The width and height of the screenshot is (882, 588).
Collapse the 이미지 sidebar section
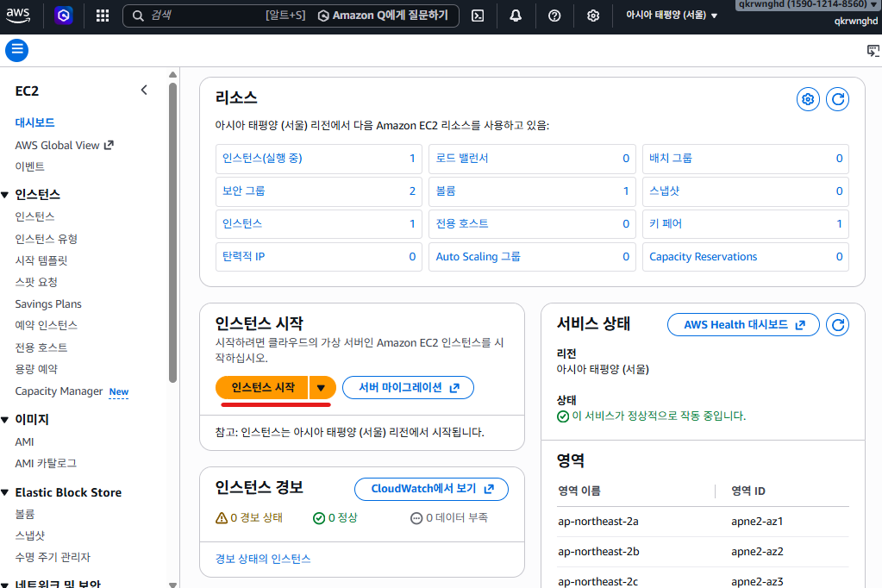coord(5,420)
